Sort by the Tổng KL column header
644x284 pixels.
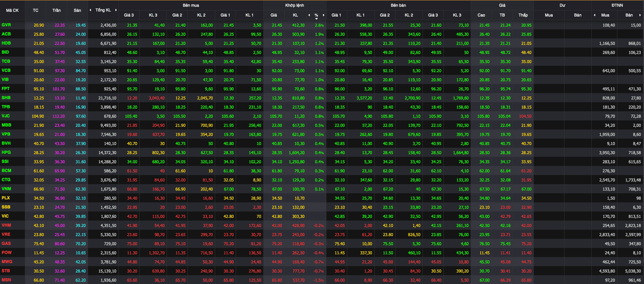pyautogui.click(x=103, y=10)
